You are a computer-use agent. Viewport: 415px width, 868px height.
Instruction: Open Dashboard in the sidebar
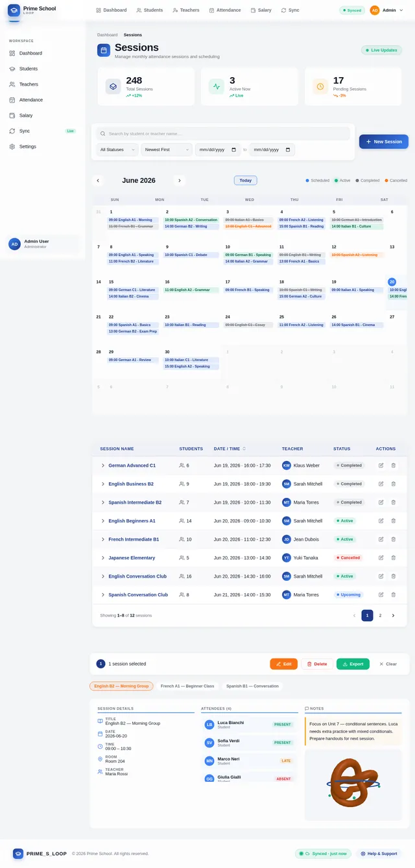click(43, 53)
